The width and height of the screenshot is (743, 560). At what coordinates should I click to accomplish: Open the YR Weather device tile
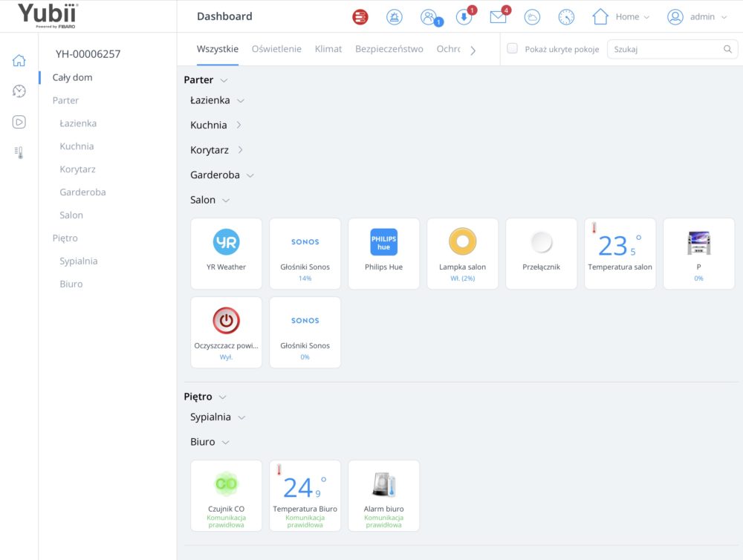[226, 253]
